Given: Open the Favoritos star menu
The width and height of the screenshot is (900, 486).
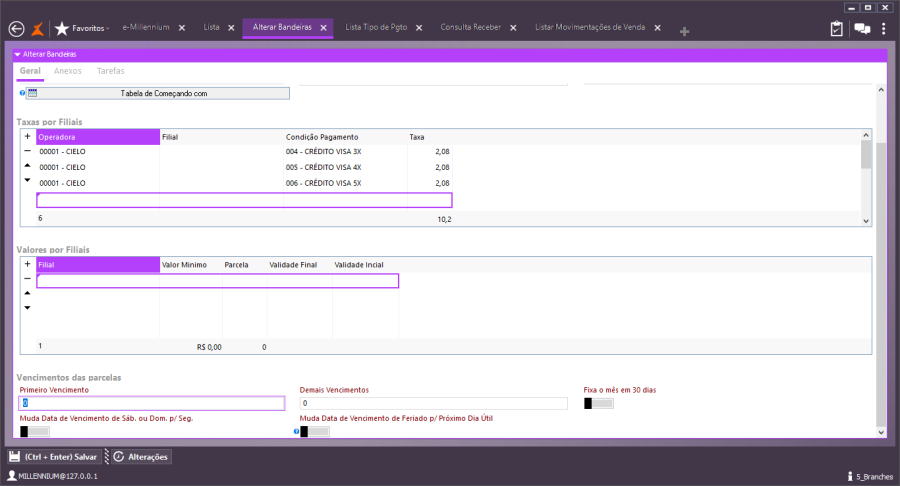Looking at the screenshot, I should point(82,28).
